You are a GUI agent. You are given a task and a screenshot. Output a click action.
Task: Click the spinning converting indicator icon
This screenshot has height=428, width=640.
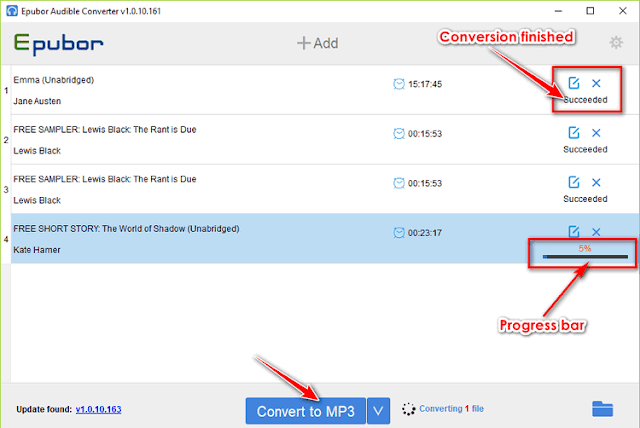click(x=408, y=409)
